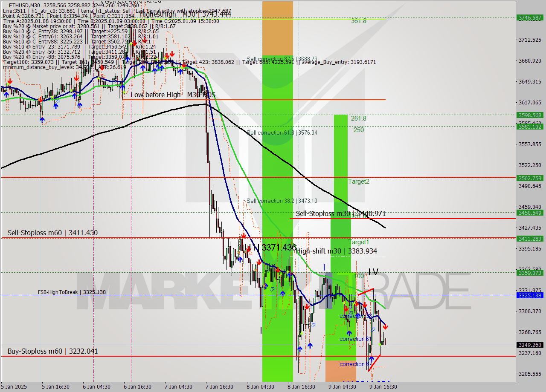The height and width of the screenshot is (392, 546).
Task: Click the 3553.855 price scale value
Action: 530,144
